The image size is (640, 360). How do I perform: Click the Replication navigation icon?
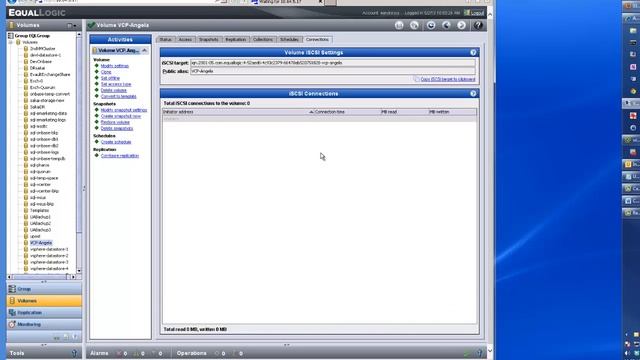[x=12, y=313]
